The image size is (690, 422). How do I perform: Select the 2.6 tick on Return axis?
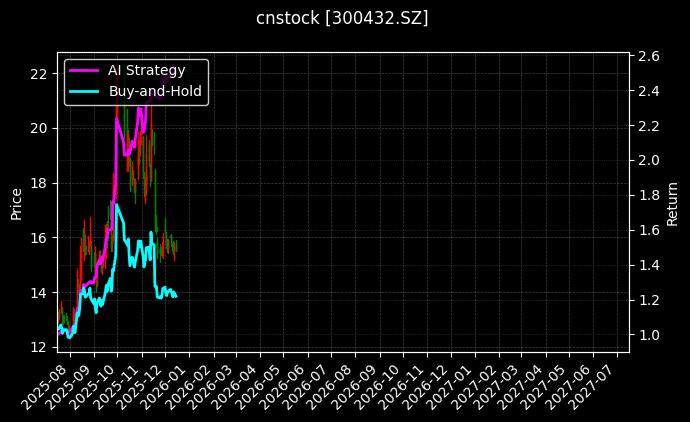(648, 56)
